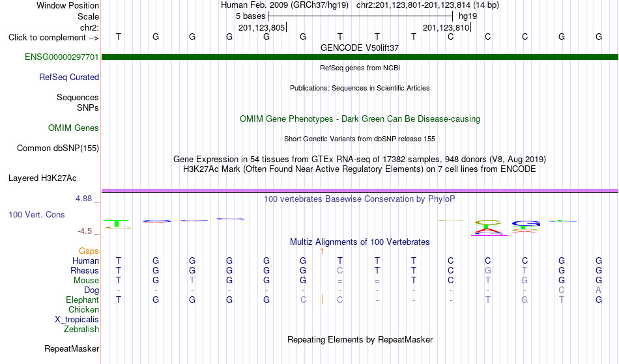619x364 pixels.
Task: Click the ENSG00000297701 gene label
Action: (x=62, y=57)
